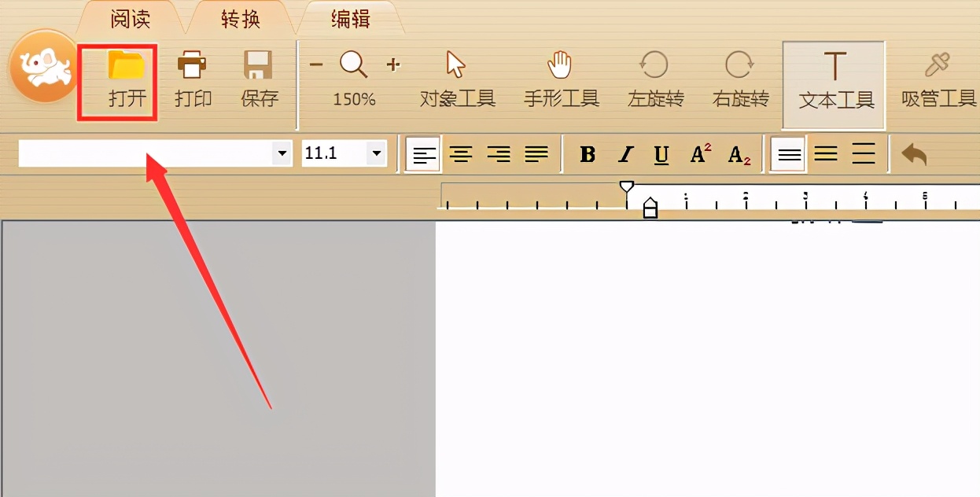
Task: Expand the font name dropdown arrow
Action: [282, 153]
